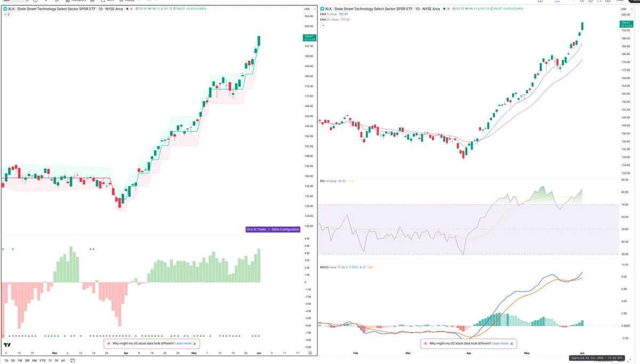
Task: Select the 5D time range
Action: point(13,361)
